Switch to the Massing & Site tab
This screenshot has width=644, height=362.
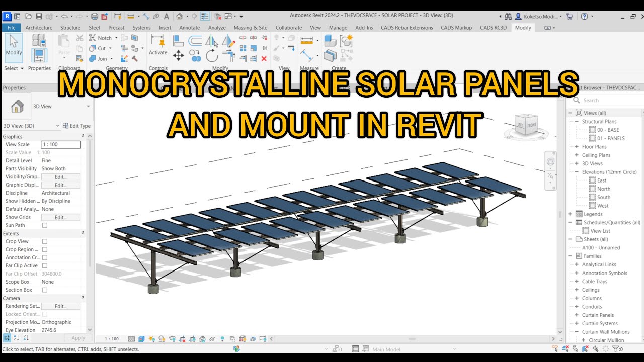click(x=251, y=28)
